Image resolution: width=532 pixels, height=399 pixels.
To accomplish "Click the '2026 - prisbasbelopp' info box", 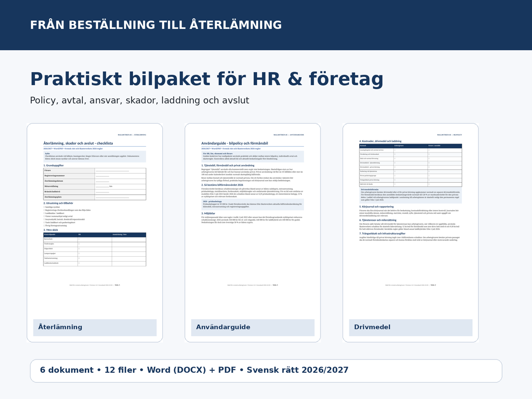I will [253, 204].
